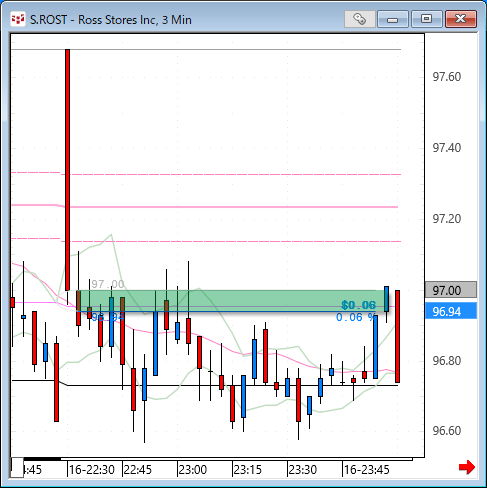The image size is (487, 488).
Task: Click the 97.60 price scale label
Action: tap(447, 77)
